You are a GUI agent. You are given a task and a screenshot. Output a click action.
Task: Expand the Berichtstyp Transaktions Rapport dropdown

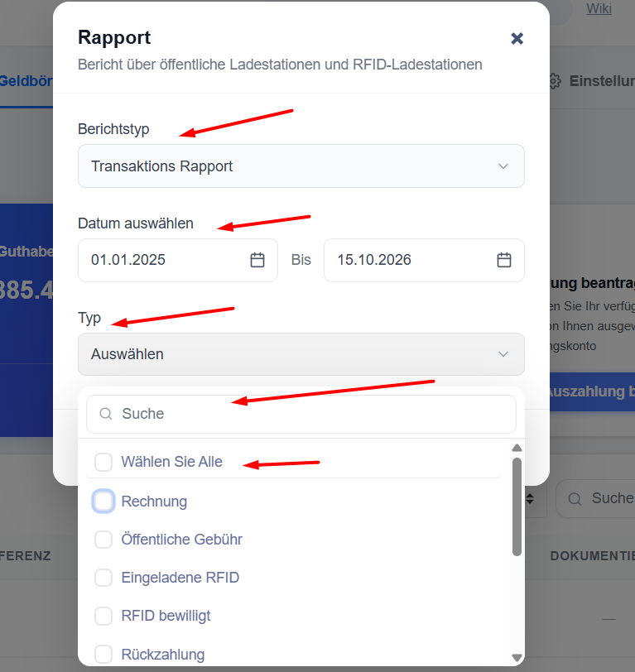click(x=301, y=166)
